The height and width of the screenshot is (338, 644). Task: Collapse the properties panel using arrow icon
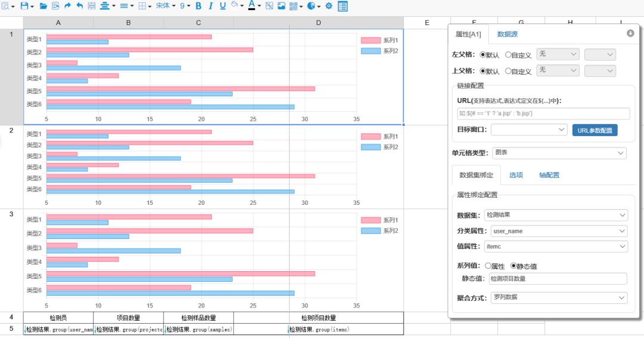click(x=630, y=33)
